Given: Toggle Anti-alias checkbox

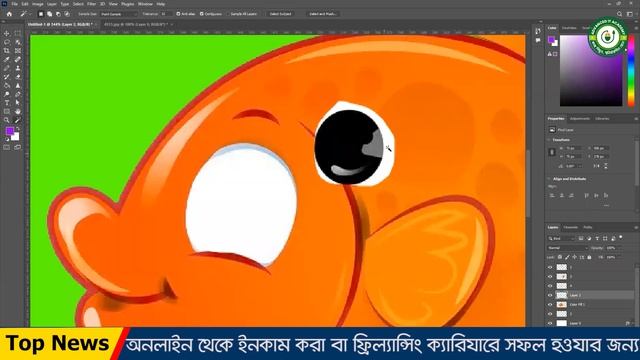Looking at the screenshot, I should 178,14.
